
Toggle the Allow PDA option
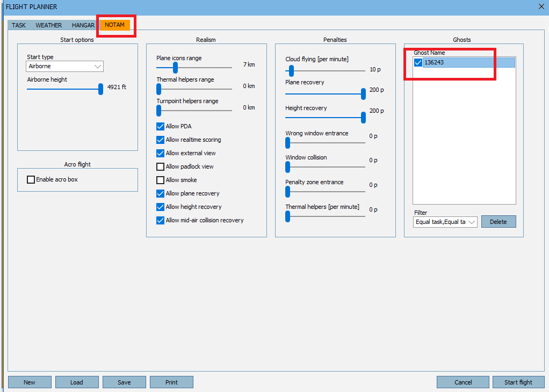coord(160,126)
